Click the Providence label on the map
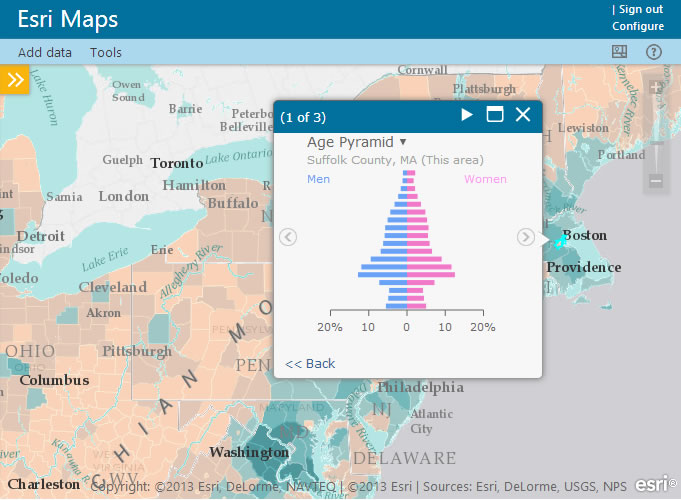This screenshot has height=500, width=681. [x=584, y=267]
